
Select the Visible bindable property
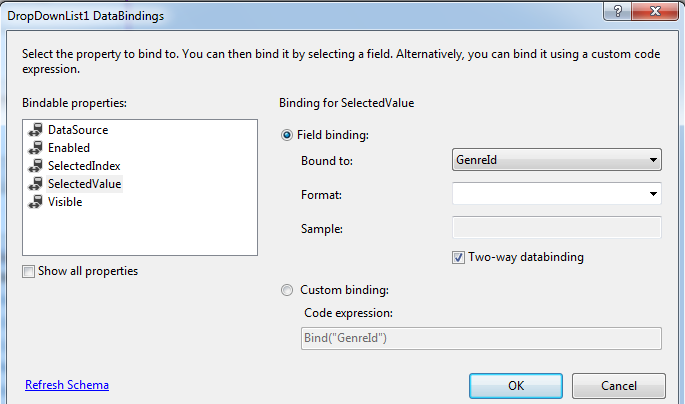[65, 202]
